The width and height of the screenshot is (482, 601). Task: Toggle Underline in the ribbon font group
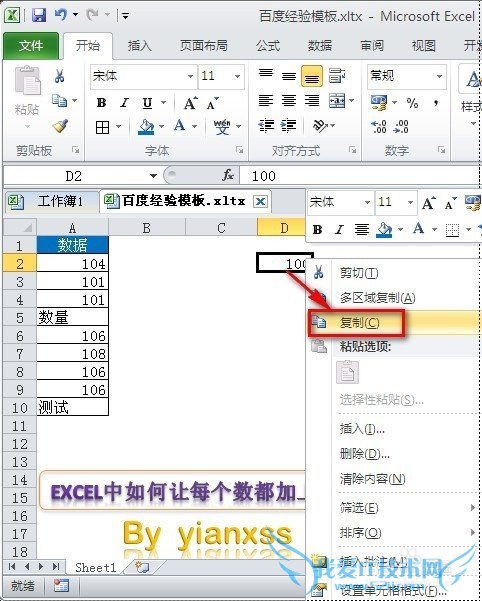click(147, 103)
